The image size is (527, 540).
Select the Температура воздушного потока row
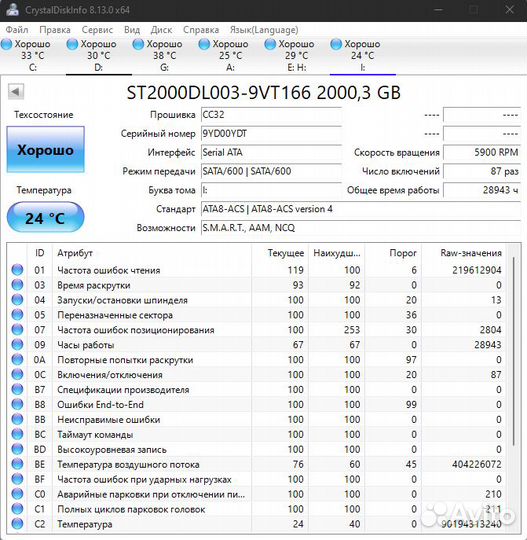257,465
